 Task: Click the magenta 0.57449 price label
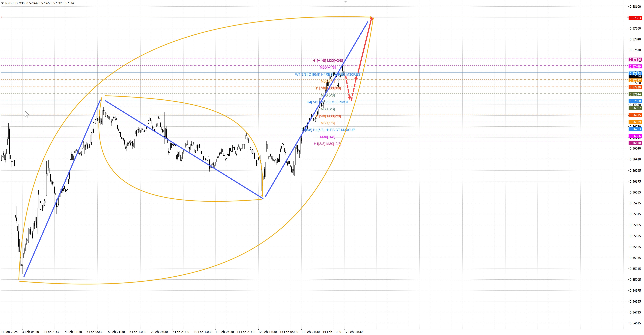635,67
